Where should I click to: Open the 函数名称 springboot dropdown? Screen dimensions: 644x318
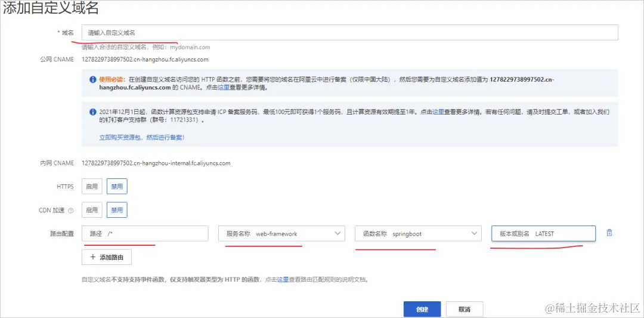coord(418,233)
